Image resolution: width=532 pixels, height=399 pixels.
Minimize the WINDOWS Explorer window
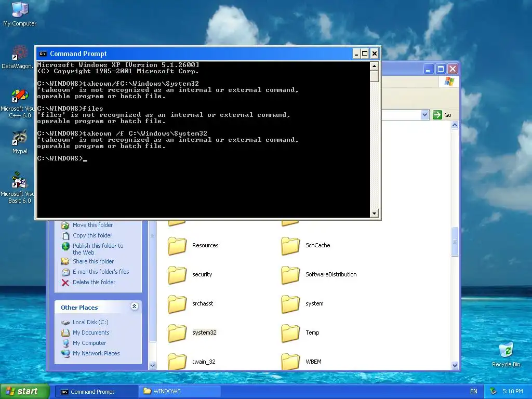428,69
